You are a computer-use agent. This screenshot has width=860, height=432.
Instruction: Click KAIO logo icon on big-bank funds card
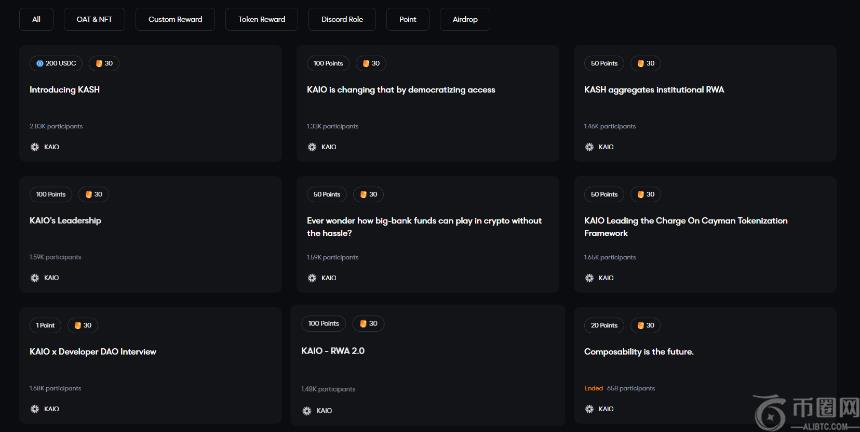(312, 278)
